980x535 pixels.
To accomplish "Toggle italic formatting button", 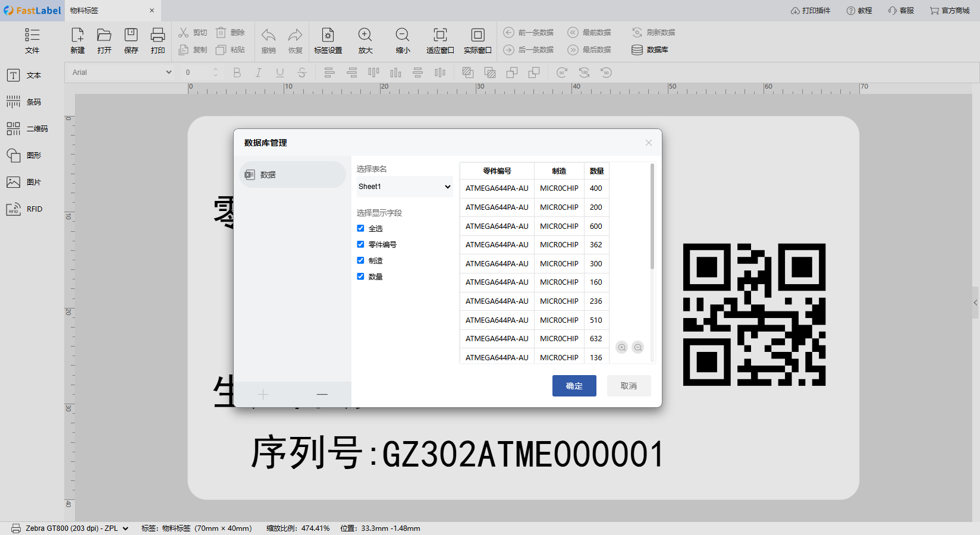I will click(258, 73).
